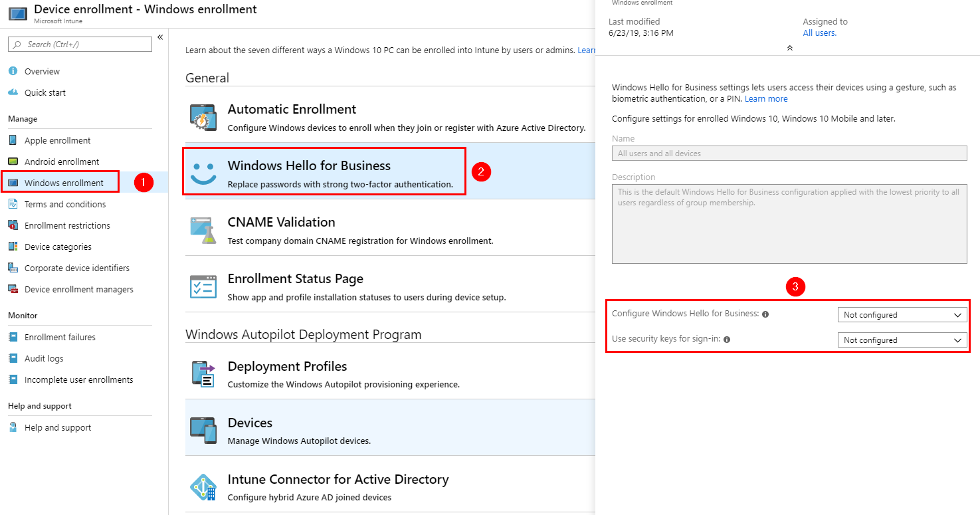Screen dimensions: 980x515
Task: Select the Deployment Profiles icon
Action: click(203, 373)
